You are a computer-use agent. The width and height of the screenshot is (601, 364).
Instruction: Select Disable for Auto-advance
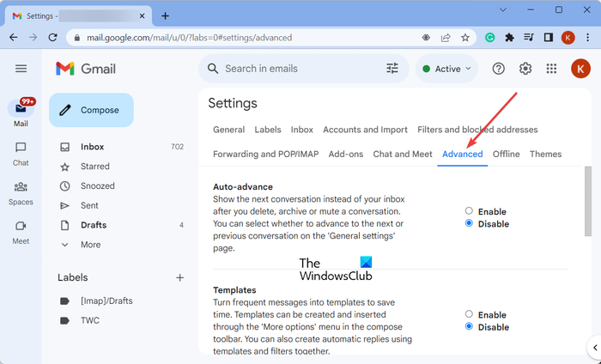pyautogui.click(x=469, y=223)
